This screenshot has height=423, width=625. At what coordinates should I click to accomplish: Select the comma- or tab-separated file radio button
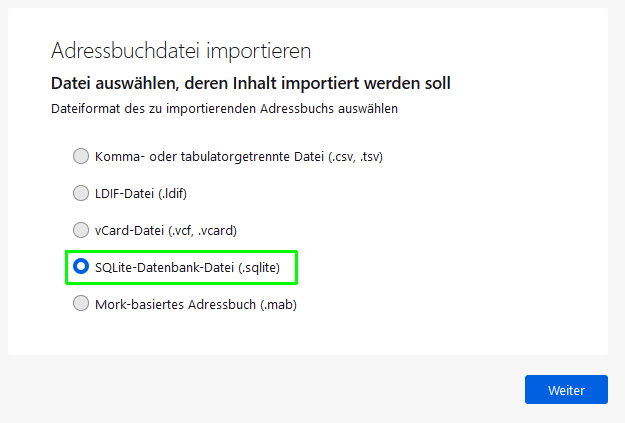click(80, 156)
